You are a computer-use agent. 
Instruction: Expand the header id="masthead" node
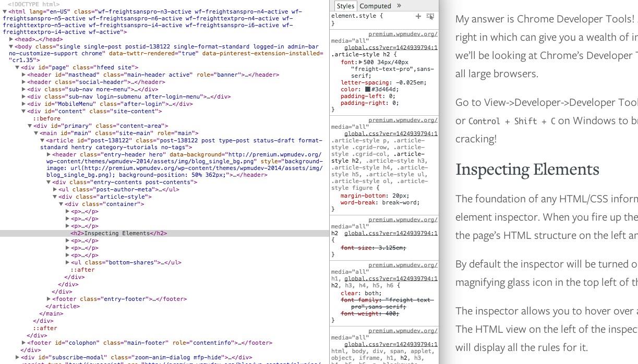(23, 75)
